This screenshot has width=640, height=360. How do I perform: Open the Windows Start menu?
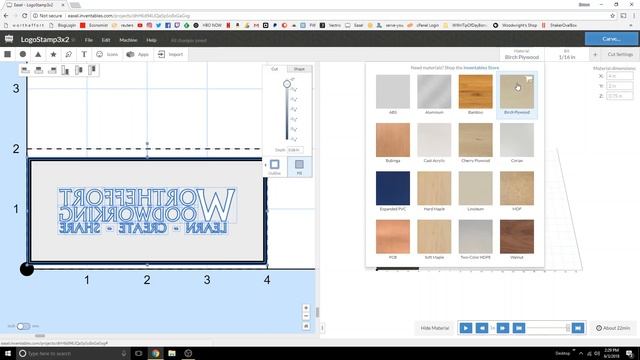click(7, 353)
